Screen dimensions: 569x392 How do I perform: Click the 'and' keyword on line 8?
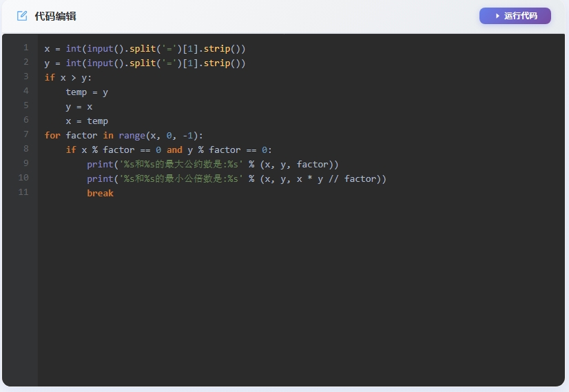click(174, 150)
